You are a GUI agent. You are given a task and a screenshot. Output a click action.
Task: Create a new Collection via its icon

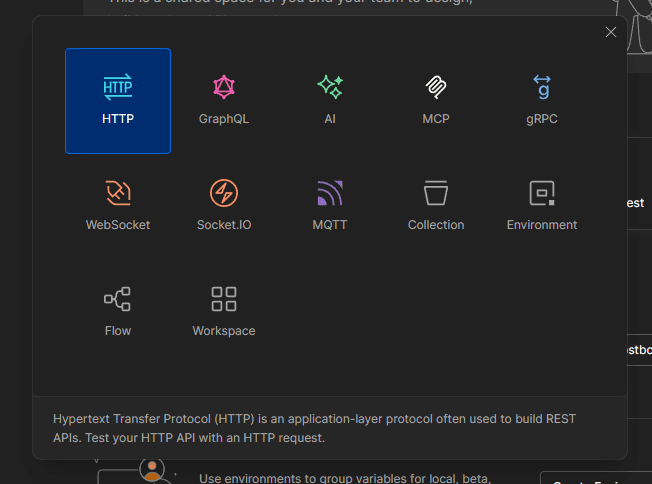[436, 193]
